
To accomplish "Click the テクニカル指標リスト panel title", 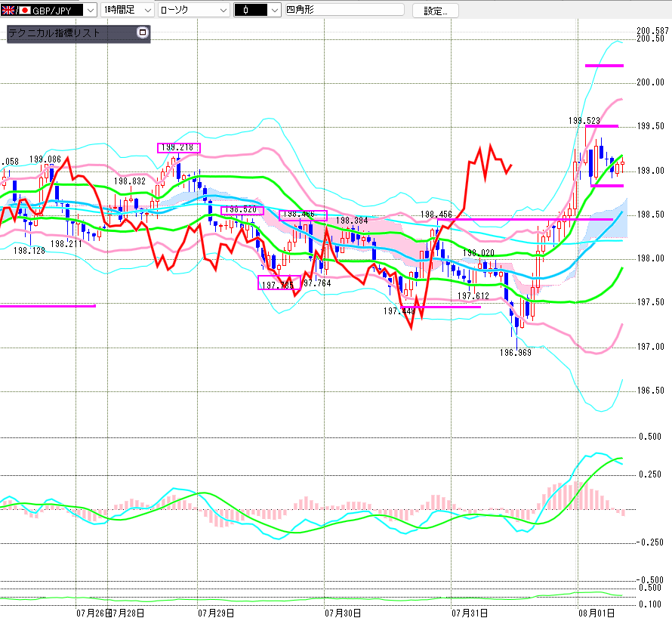I will (x=54, y=33).
